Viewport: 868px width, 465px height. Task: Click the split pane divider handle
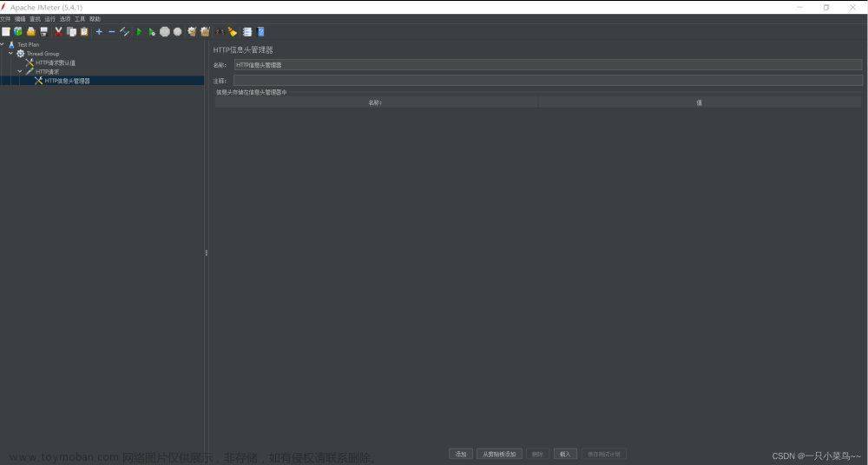(207, 252)
